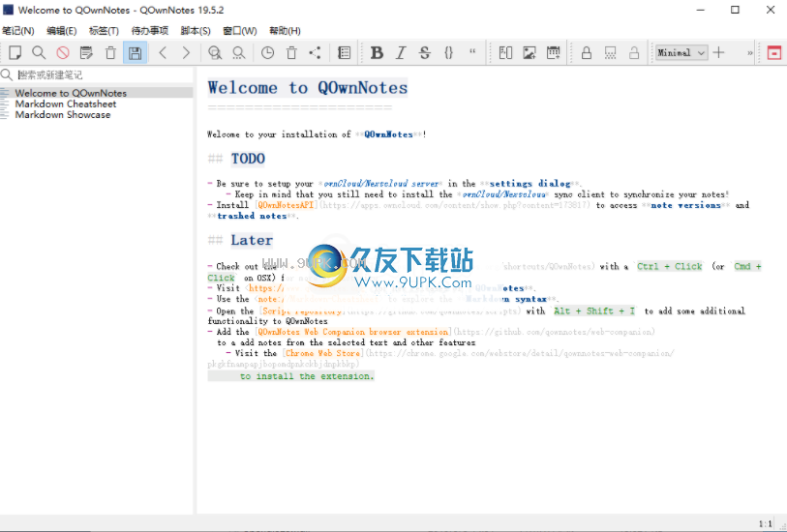
Task: Select Markdown Showcase note
Action: [97, 115]
